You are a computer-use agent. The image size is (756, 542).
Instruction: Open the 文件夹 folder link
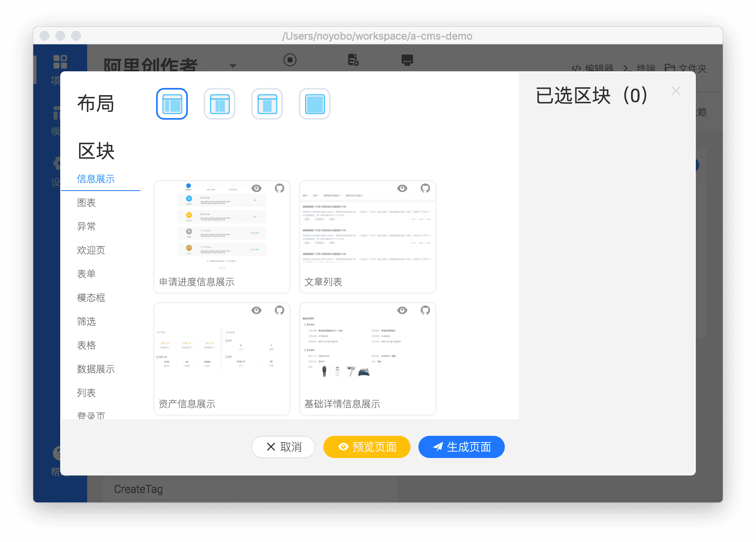(x=686, y=68)
